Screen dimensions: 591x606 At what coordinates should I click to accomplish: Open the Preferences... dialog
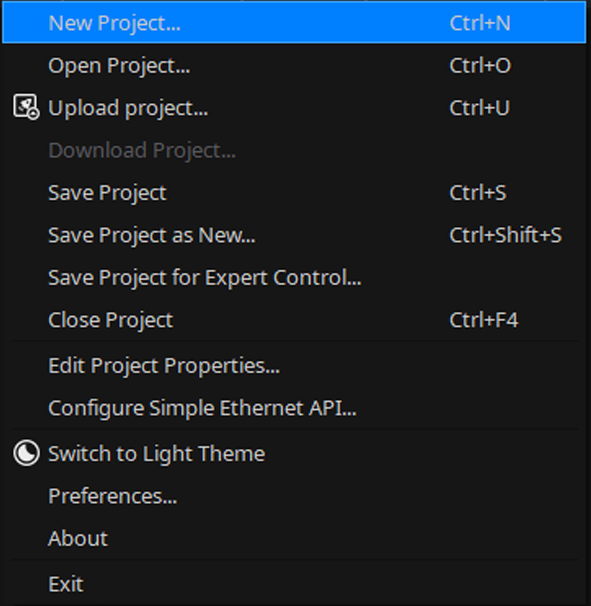coord(294,496)
